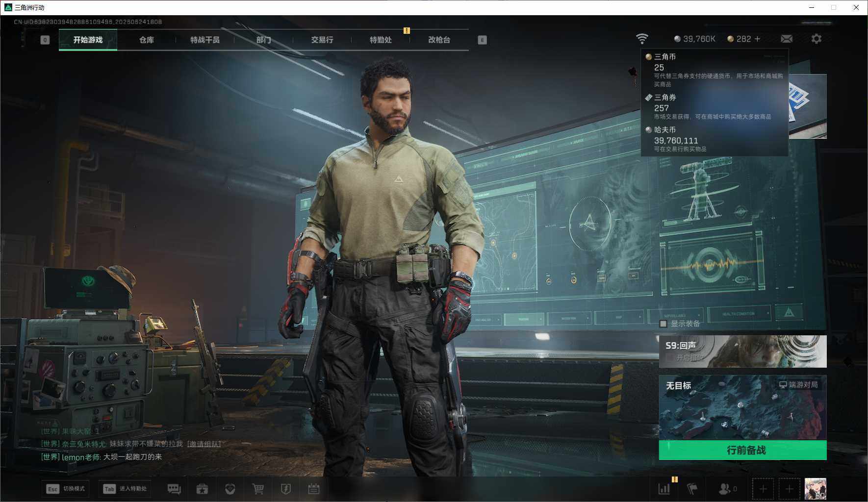This screenshot has width=868, height=502.
Task: Open the calendar events icon
Action: click(314, 489)
